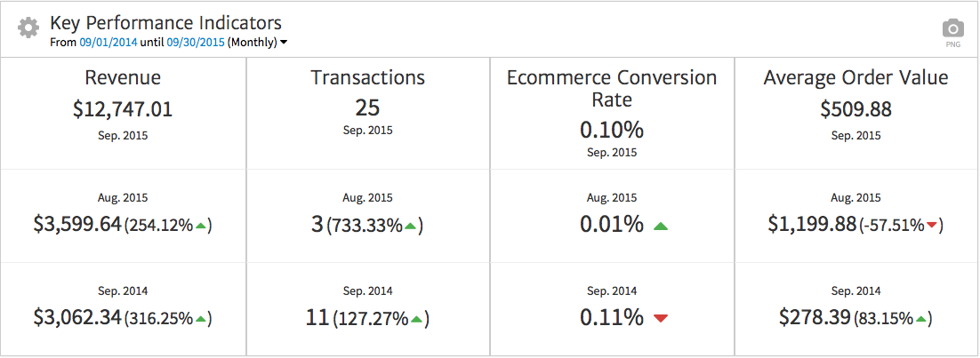
Task: Export widget as PNG camera icon
Action: (952, 28)
